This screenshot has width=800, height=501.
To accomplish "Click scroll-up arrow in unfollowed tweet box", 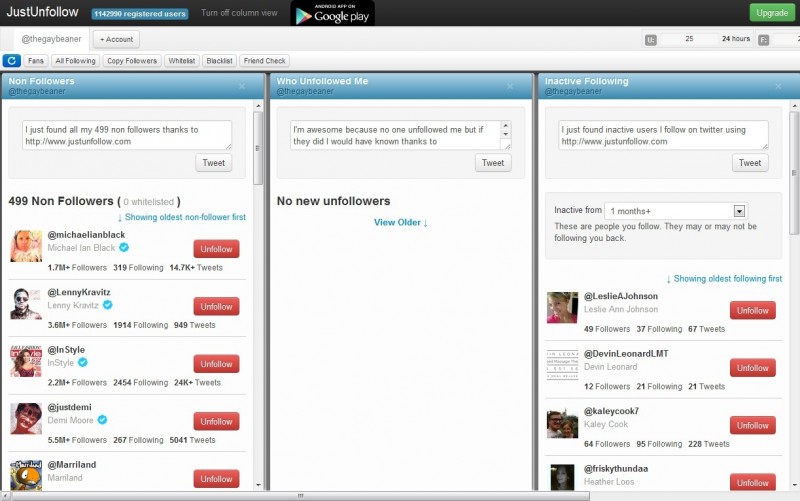I will tap(506, 125).
